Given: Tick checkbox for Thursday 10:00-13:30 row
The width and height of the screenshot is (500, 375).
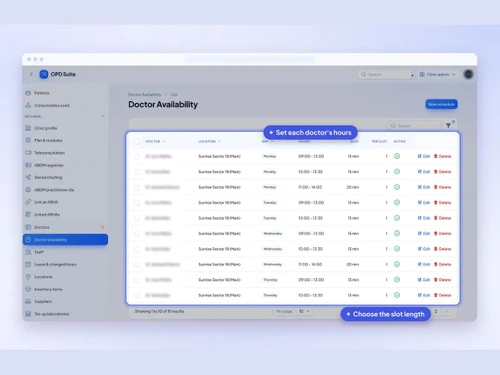Looking at the screenshot, I should (x=137, y=295).
